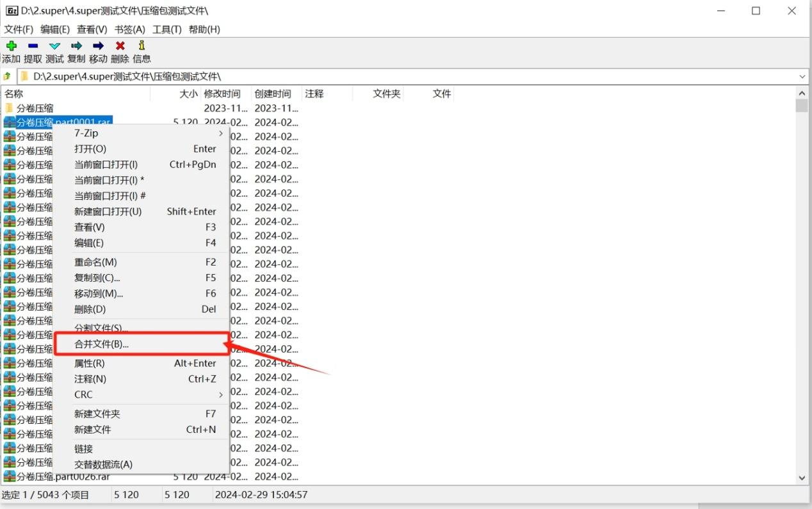Choose 链接 in context menu
Screen dimensions: 812x509
(142, 449)
